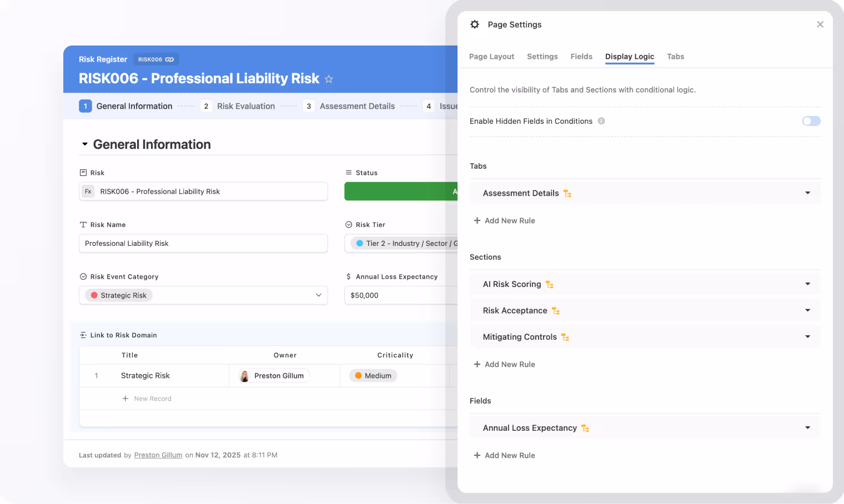Image resolution: width=844 pixels, height=504 pixels.
Task: Expand the Mitigating Controls section rule
Action: [808, 337]
